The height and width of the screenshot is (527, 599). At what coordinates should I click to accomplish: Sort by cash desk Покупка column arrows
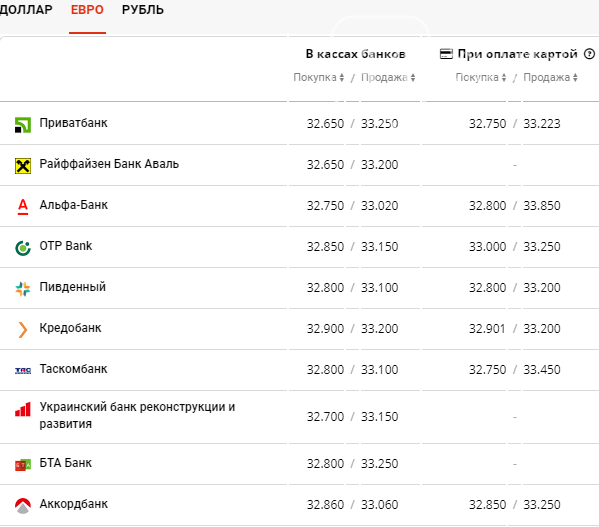click(342, 78)
